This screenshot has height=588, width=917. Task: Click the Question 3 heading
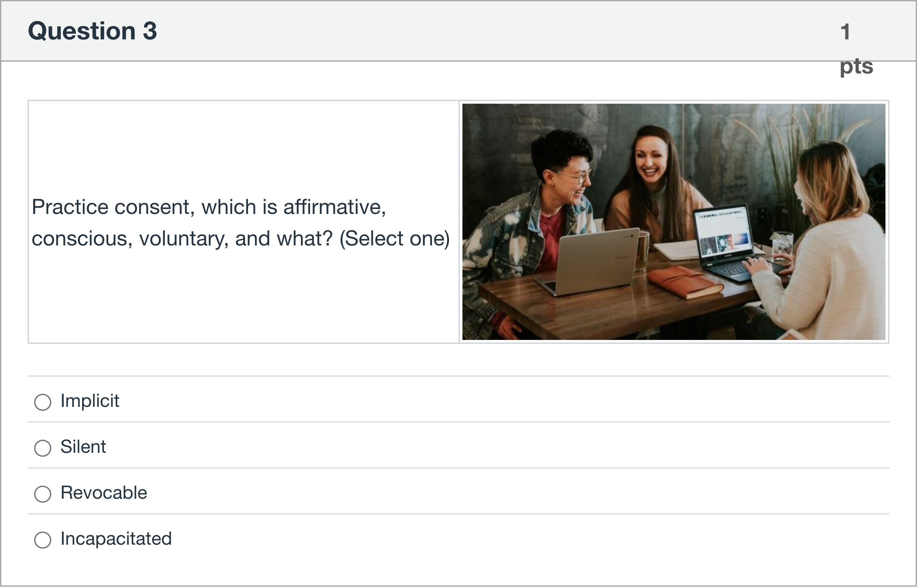pyautogui.click(x=92, y=31)
